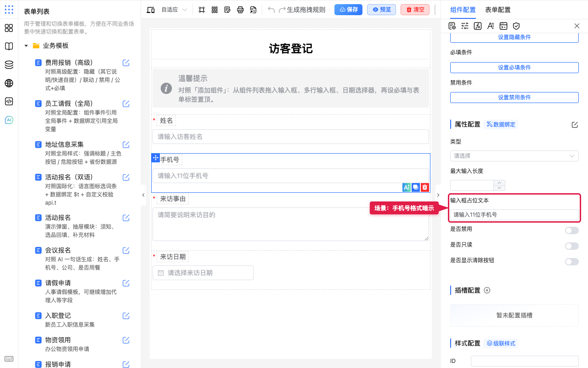
Task: Open the book icon in left sidebar
Action: click(9, 46)
